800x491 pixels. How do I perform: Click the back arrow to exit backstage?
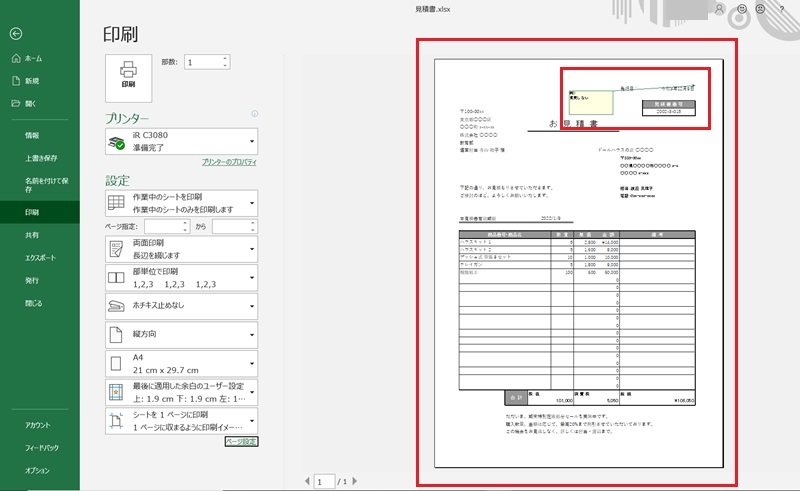[x=16, y=33]
